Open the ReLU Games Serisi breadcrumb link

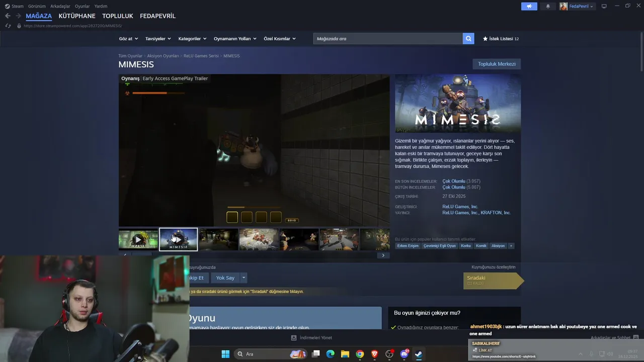pos(201,56)
